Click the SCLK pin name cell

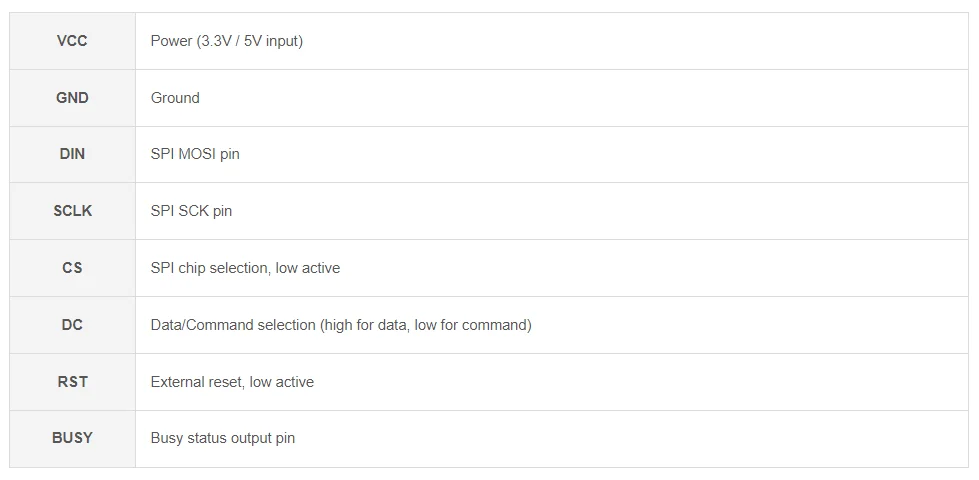[x=72, y=211]
